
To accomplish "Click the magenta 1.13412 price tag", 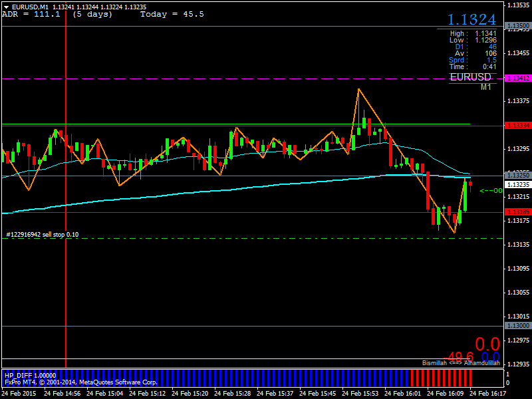I will pos(518,78).
